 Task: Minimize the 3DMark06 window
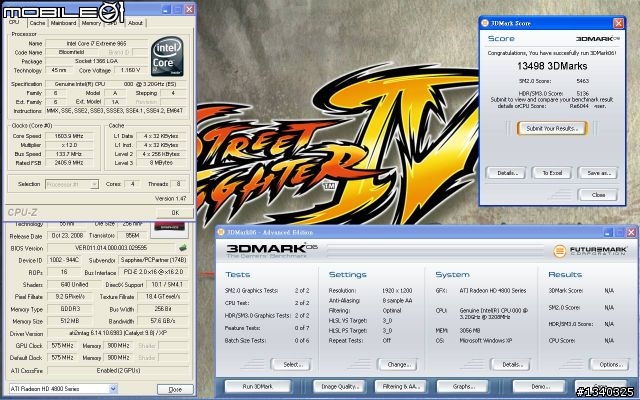(x=608, y=232)
